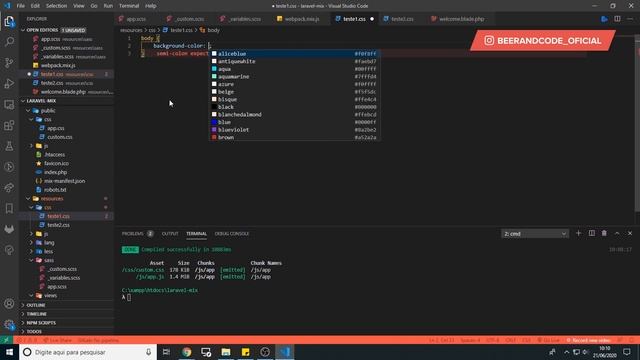Open teste2.css in the resources css folder
Screen dimensions: 640x360
(58, 225)
